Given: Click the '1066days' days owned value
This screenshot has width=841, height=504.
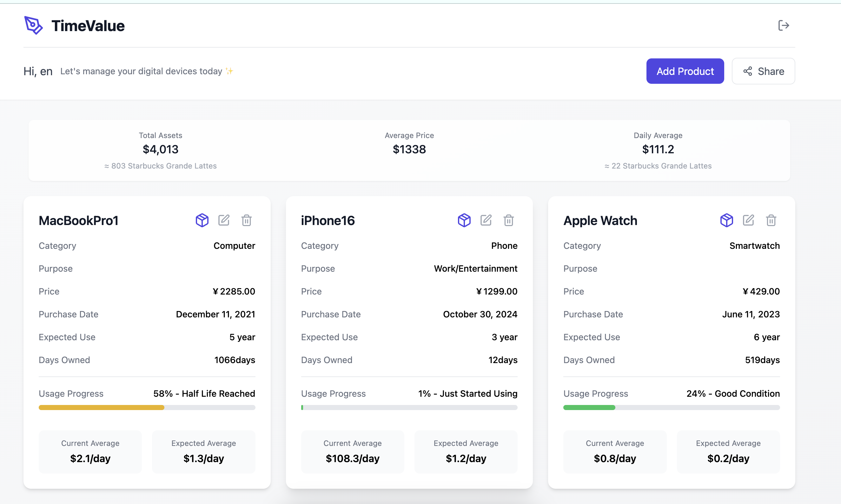Looking at the screenshot, I should 235,360.
